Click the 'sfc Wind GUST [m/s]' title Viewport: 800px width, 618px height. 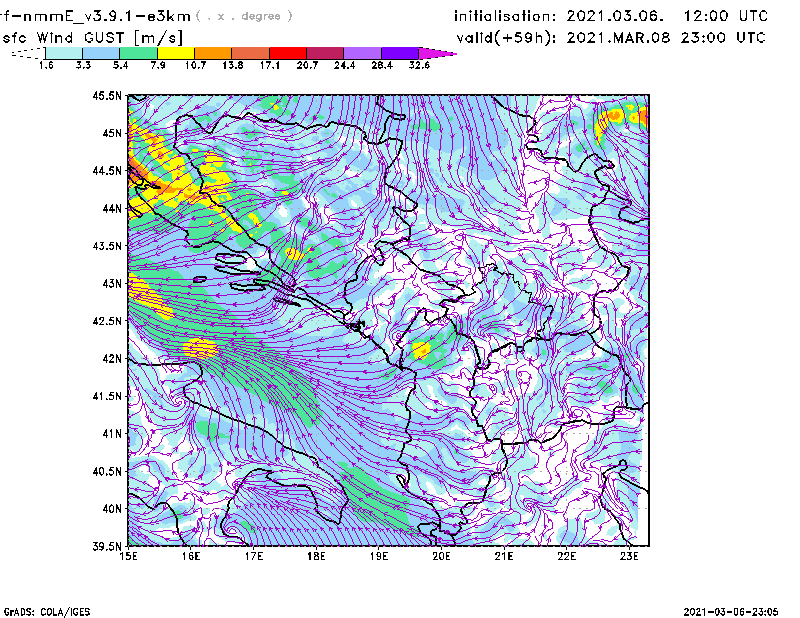click(92, 38)
